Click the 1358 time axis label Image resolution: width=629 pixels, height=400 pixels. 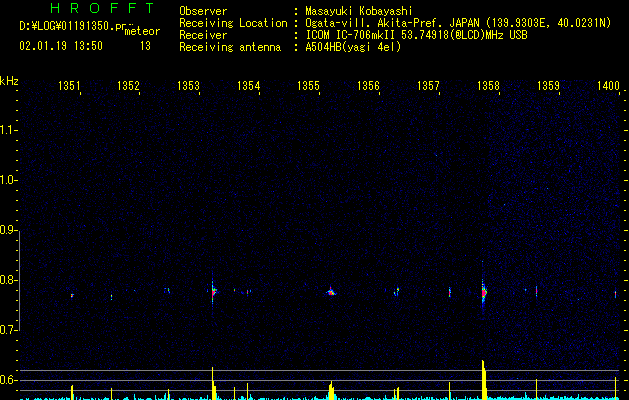pyautogui.click(x=488, y=86)
